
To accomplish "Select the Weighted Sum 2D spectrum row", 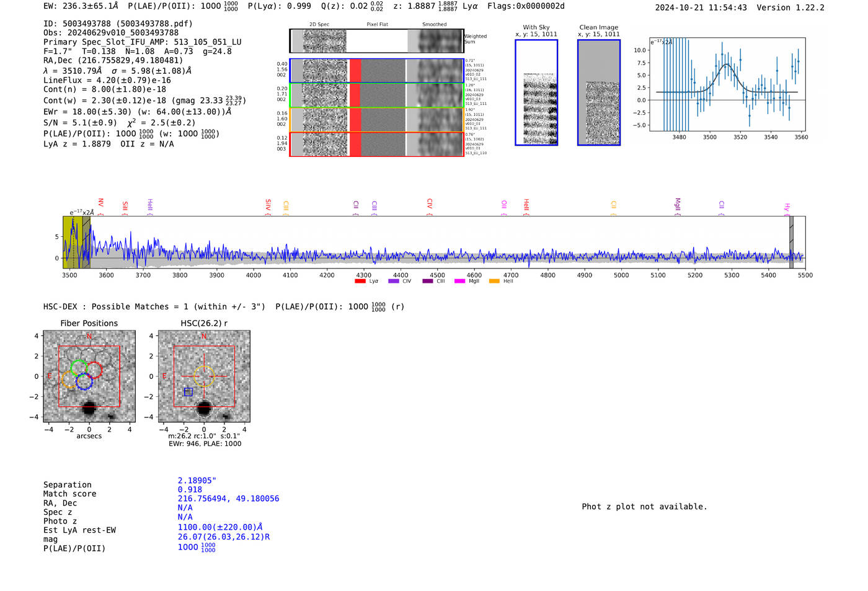I will (x=376, y=41).
